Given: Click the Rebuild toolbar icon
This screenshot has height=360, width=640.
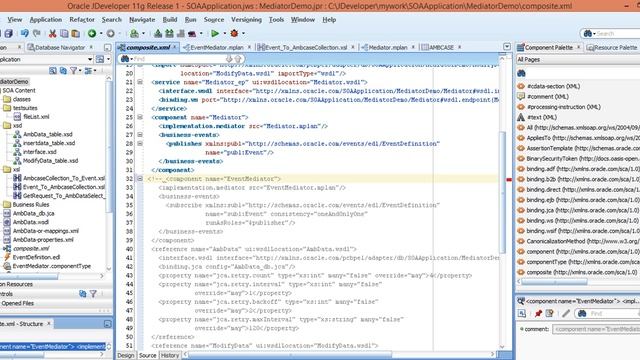Looking at the screenshot, I should tap(169, 33).
